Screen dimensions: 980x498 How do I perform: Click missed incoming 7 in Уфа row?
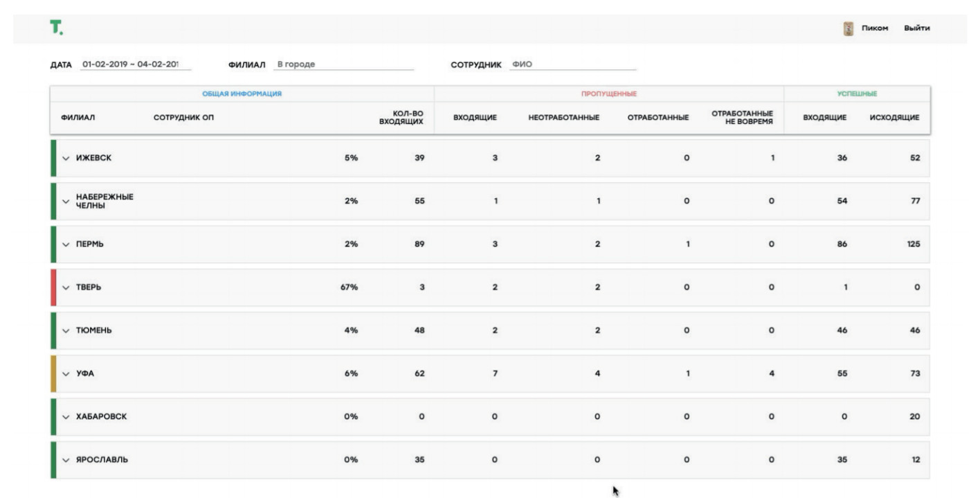click(495, 374)
